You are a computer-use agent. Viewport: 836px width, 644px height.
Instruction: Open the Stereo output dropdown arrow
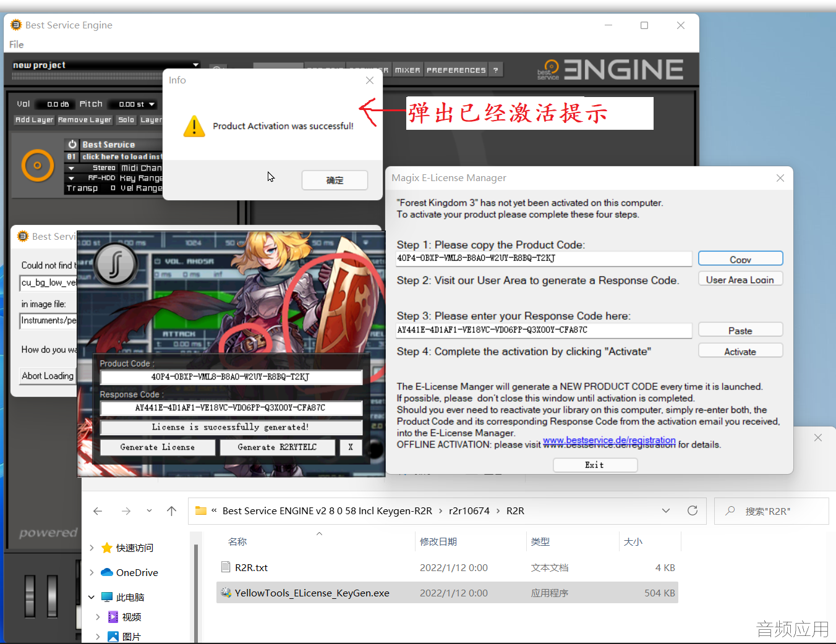click(x=72, y=168)
